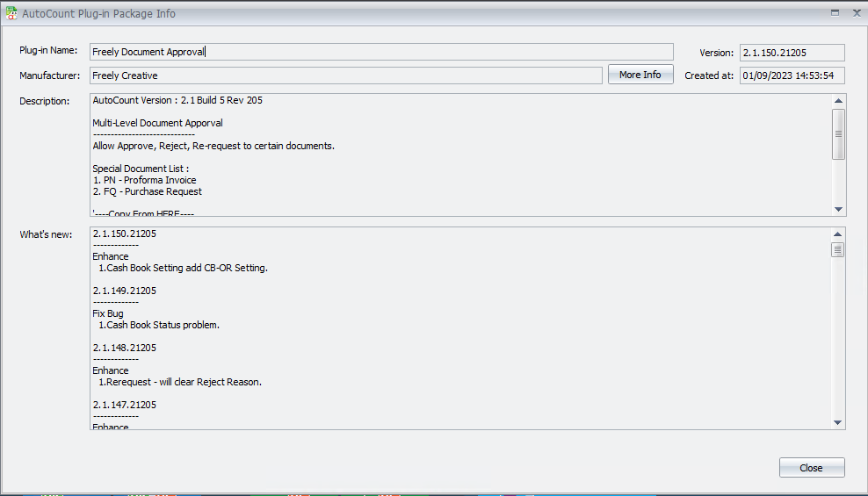Click version heading '2.1.149.21205'
The image size is (868, 496).
coord(125,291)
